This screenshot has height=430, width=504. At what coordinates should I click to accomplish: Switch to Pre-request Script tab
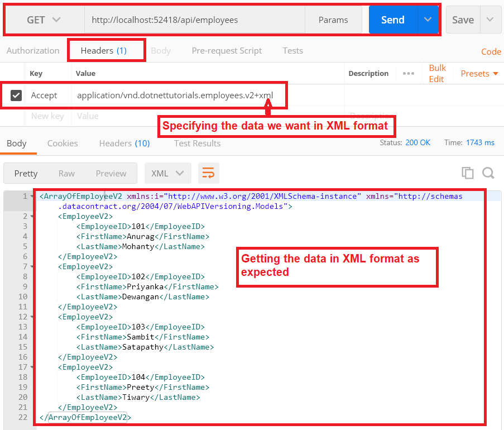227,51
